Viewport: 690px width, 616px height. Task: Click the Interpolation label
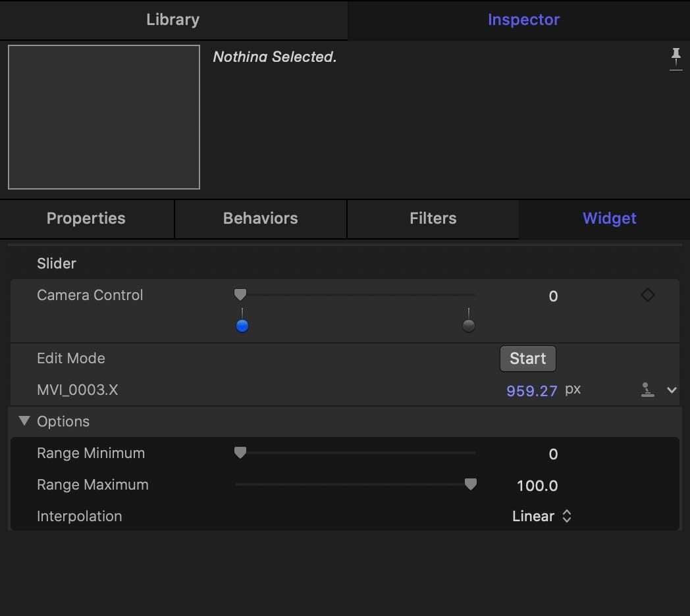coord(79,516)
